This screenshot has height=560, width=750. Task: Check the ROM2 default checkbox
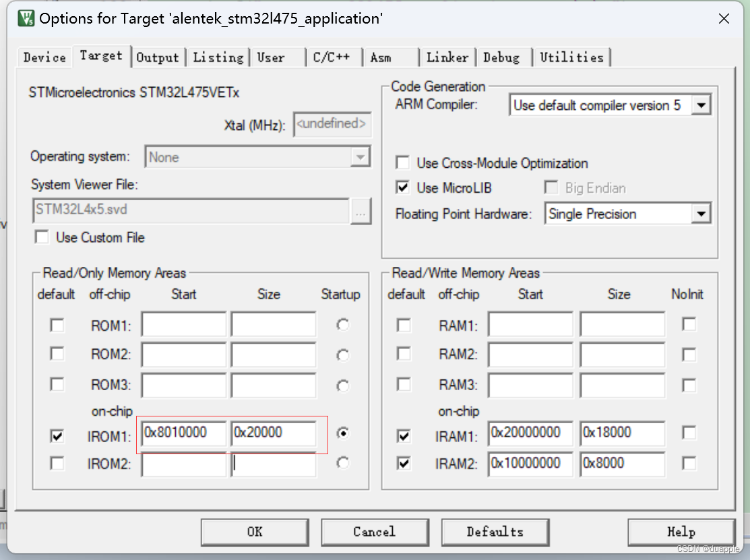pos(57,354)
